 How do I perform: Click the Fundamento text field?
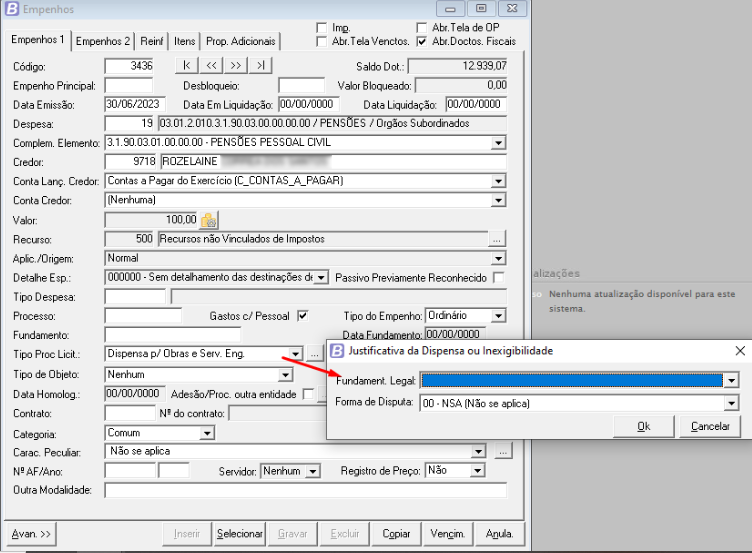point(173,335)
